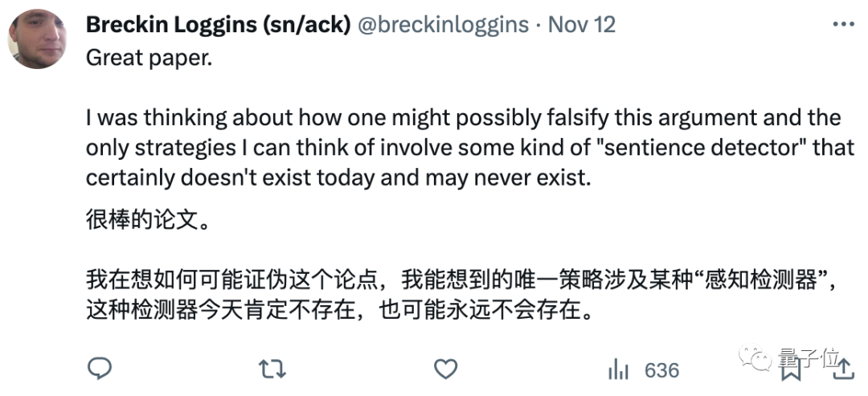Click the "Great paper." opening line
Image resolution: width=868 pixels, height=396 pixels.
(x=149, y=60)
